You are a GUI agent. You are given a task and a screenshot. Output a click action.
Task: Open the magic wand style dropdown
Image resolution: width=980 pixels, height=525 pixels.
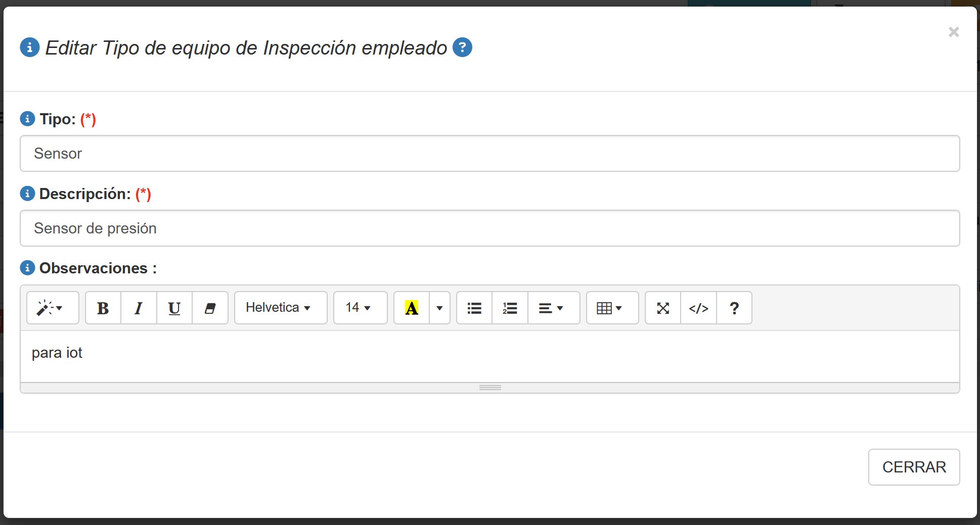point(53,308)
